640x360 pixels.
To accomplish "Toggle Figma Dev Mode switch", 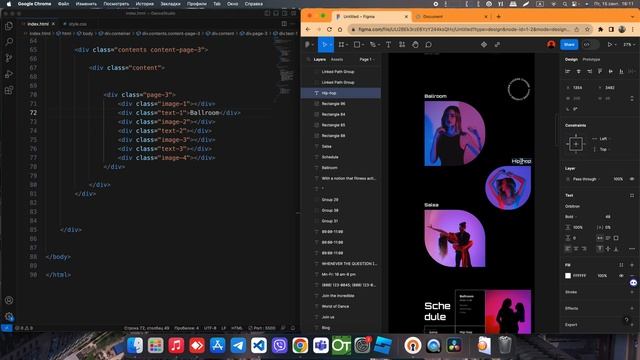I will pyautogui.click(x=590, y=44).
